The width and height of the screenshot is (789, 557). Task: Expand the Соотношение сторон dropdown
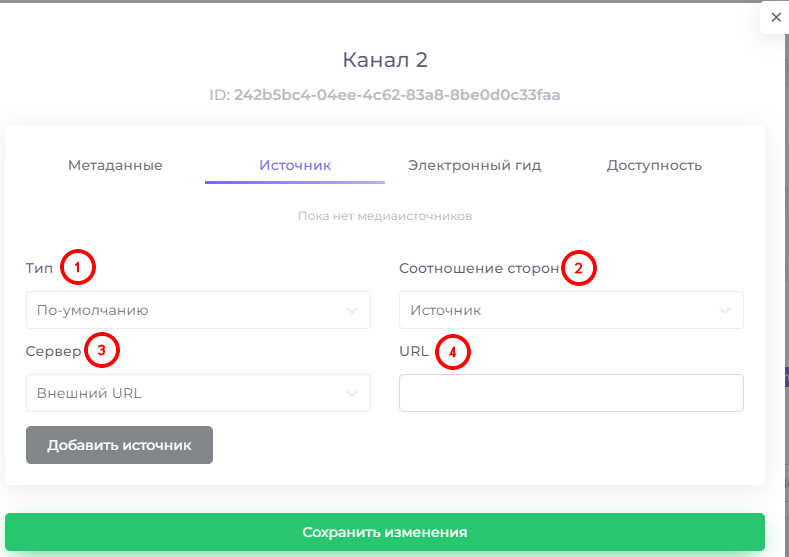(571, 310)
